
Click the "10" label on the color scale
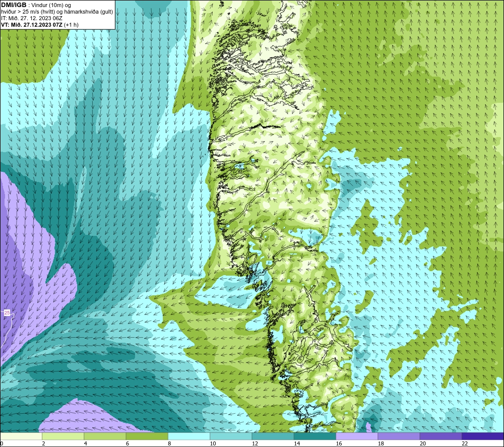tap(213, 443)
